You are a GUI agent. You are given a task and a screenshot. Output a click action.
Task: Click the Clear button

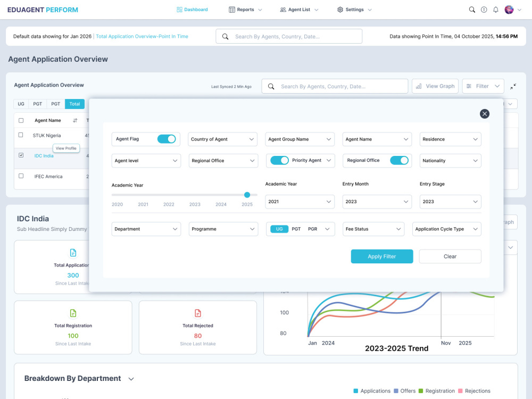[450, 256]
